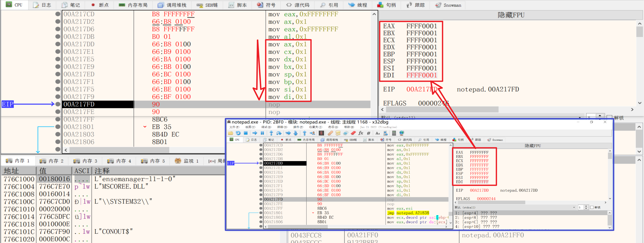
Task: Click the highlighted jmp notepad.A21838 instruction
Action: tap(408, 213)
